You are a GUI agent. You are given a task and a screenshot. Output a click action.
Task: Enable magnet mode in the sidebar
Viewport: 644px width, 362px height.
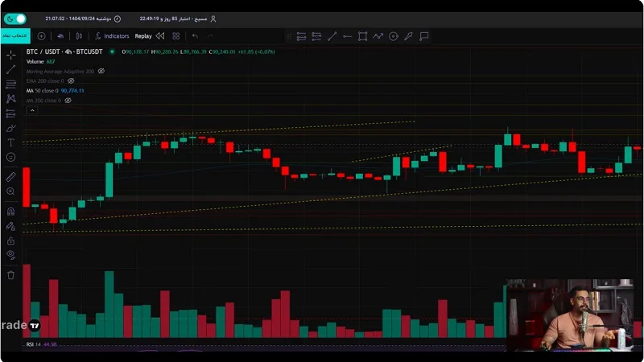coord(10,211)
